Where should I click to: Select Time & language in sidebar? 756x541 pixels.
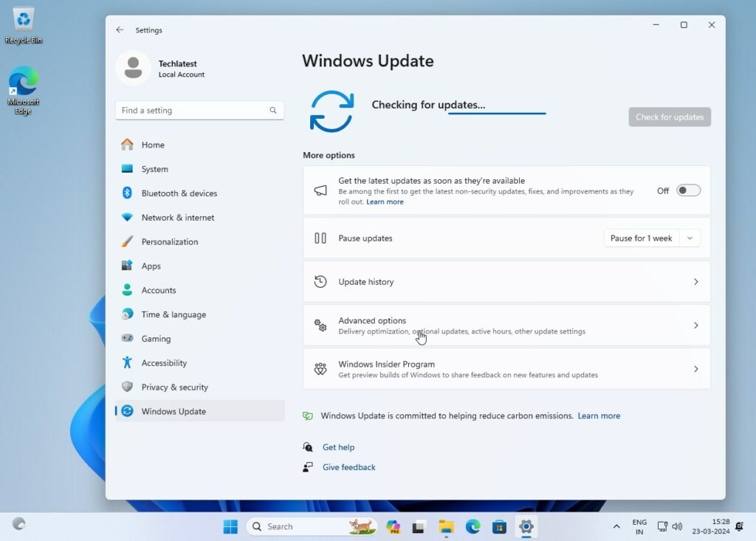(x=173, y=314)
